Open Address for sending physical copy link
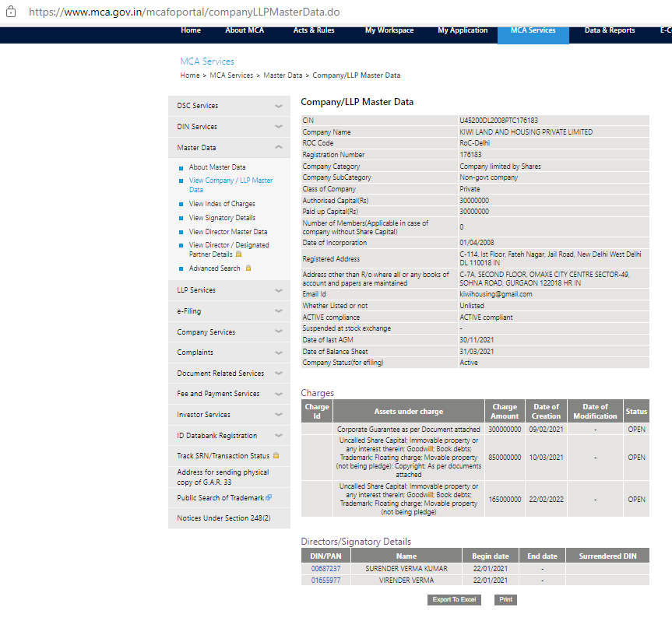This screenshot has height=621, width=672. pyautogui.click(x=223, y=477)
